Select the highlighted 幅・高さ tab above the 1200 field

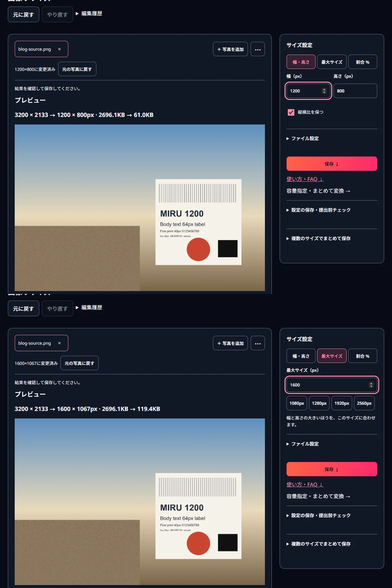click(x=301, y=62)
